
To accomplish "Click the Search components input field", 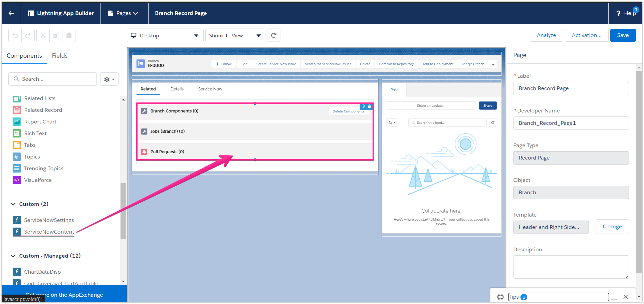I will pyautogui.click(x=52, y=79).
